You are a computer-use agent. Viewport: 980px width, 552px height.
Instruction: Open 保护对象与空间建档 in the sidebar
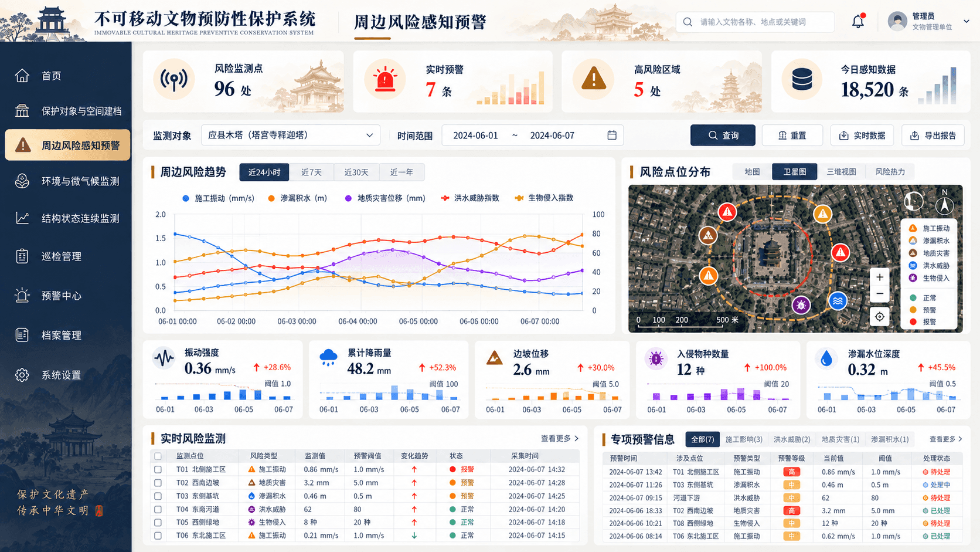pyautogui.click(x=67, y=111)
